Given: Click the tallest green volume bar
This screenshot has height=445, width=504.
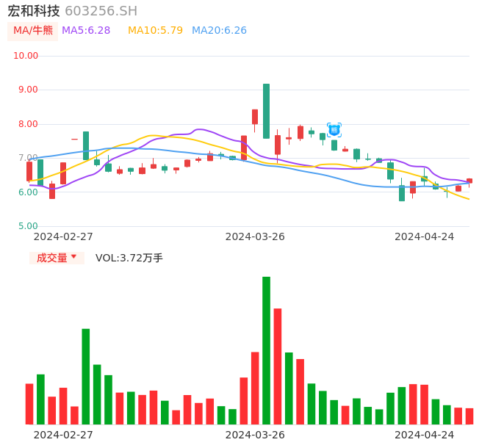Looking at the screenshot, I should [x=266, y=350].
